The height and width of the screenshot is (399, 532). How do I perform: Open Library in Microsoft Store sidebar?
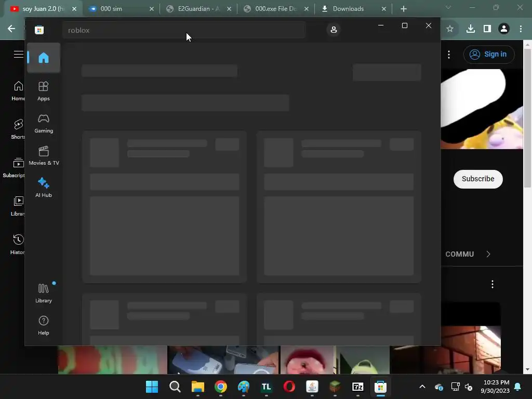coord(44,293)
